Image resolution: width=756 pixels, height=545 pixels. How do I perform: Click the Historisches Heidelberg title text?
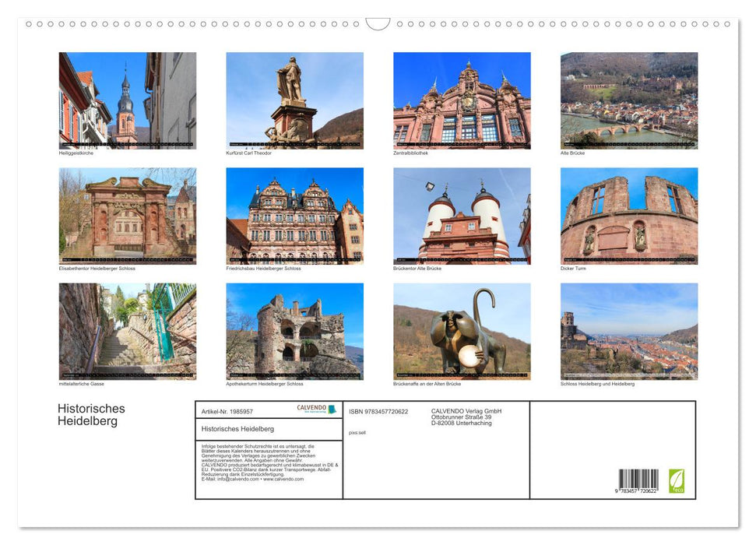coord(91,414)
